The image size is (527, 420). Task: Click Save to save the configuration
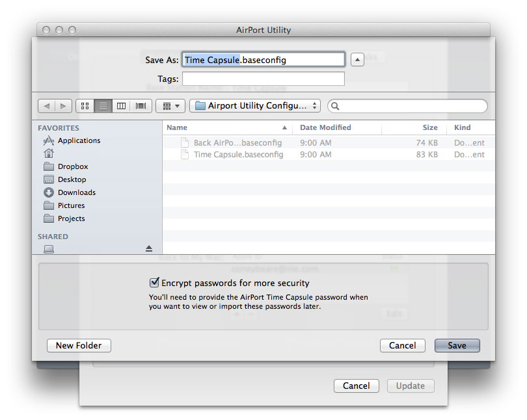[457, 345]
